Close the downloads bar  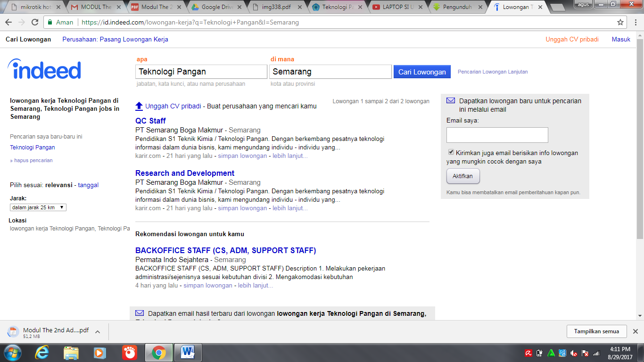(635, 331)
